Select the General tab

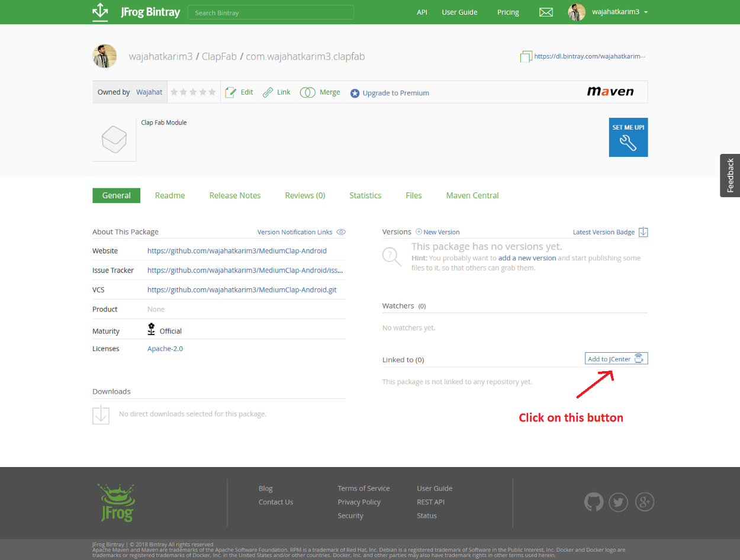coord(116,195)
